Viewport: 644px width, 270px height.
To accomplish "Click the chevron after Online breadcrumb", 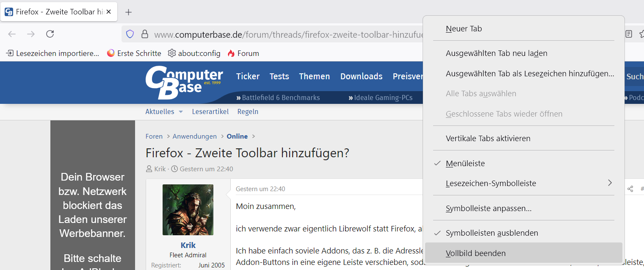I will [254, 136].
